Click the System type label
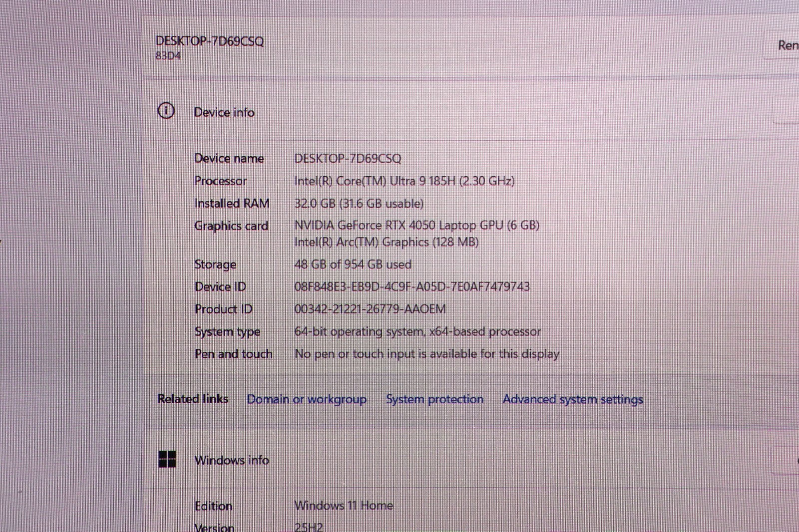 [x=227, y=332]
